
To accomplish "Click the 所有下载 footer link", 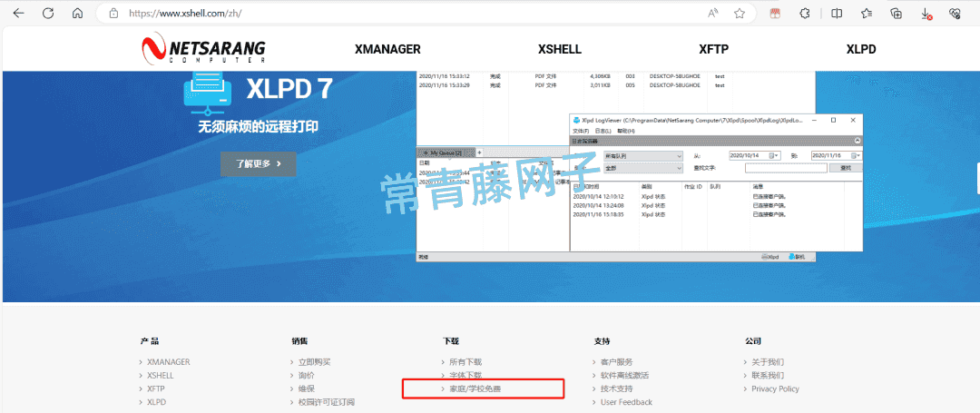I will pyautogui.click(x=465, y=362).
